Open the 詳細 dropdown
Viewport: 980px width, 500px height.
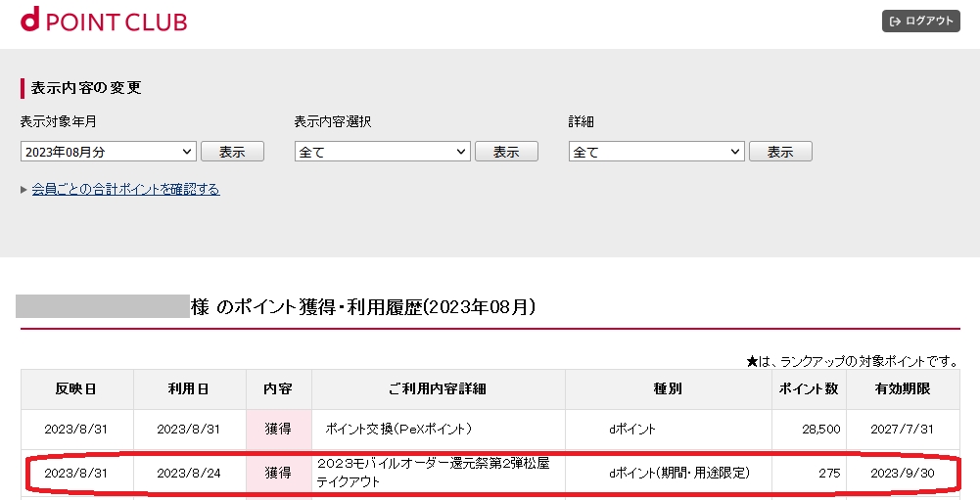point(656,152)
